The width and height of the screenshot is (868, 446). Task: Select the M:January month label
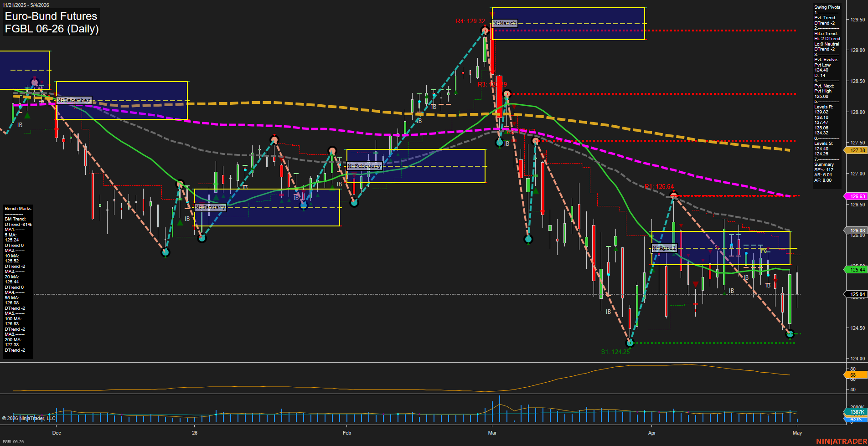tap(210, 207)
